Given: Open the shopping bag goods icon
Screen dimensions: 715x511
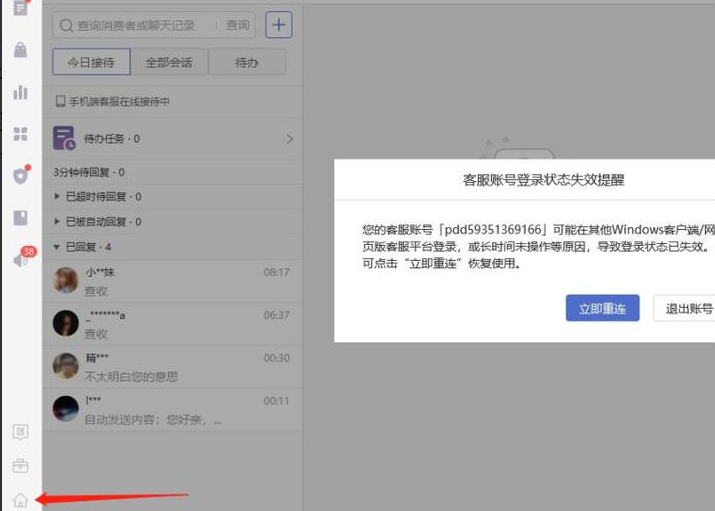Looking at the screenshot, I should click(x=21, y=50).
